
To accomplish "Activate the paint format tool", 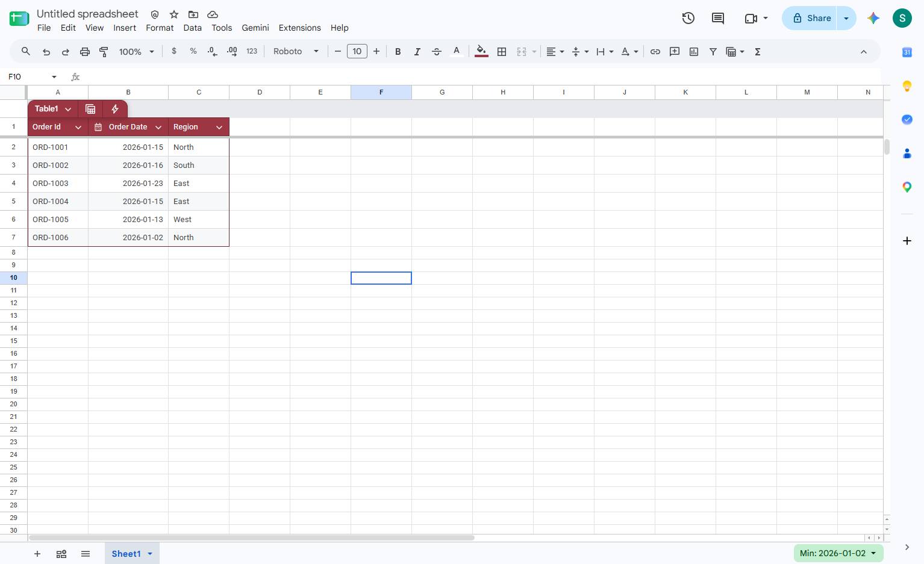I will 104,52.
